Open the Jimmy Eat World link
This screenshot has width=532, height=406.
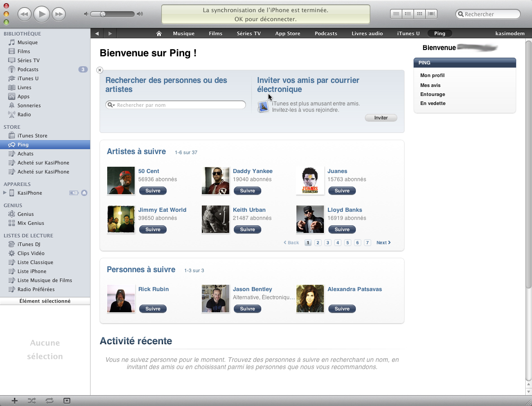coord(162,210)
